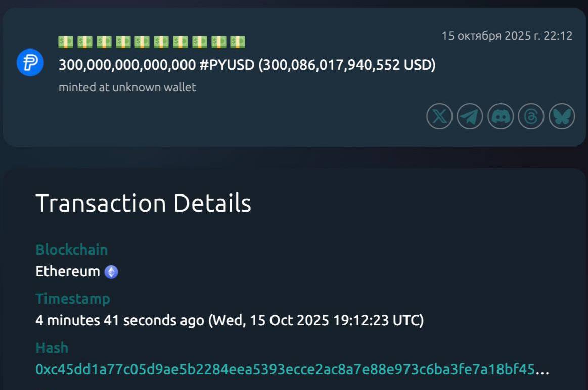
Task: Share the alert via Telegram
Action: (470, 117)
